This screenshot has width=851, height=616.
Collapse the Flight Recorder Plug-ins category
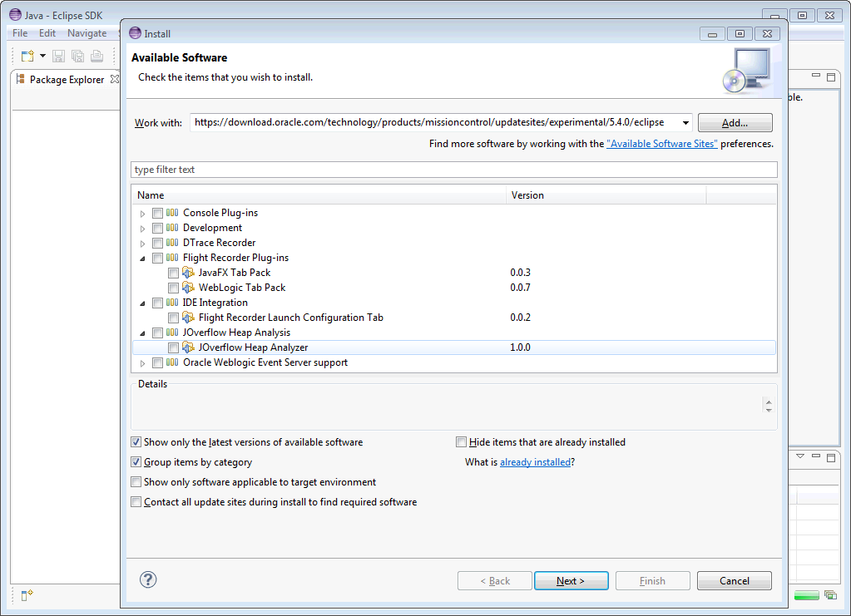pyautogui.click(x=143, y=258)
